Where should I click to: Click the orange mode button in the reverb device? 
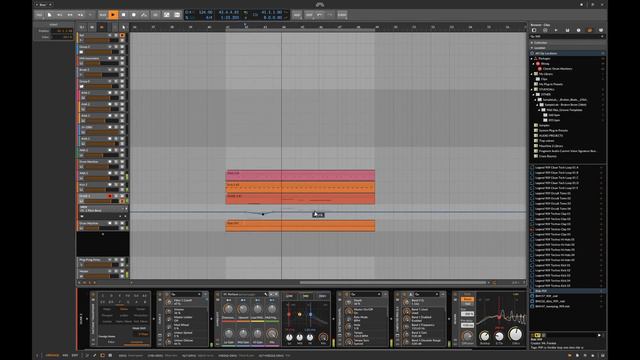pyautogui.click(x=467, y=299)
